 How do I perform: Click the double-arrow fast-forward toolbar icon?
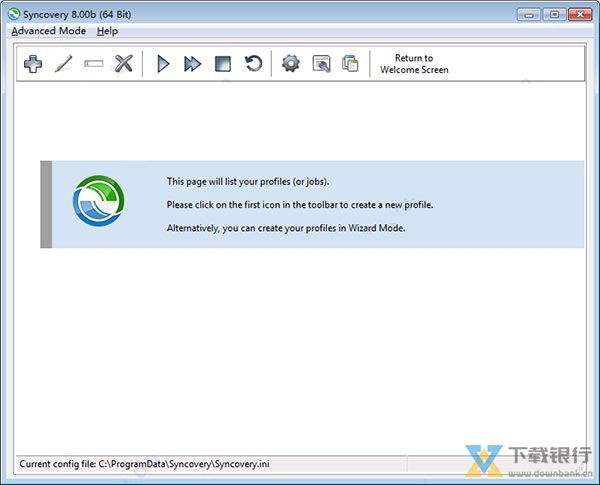click(x=193, y=64)
